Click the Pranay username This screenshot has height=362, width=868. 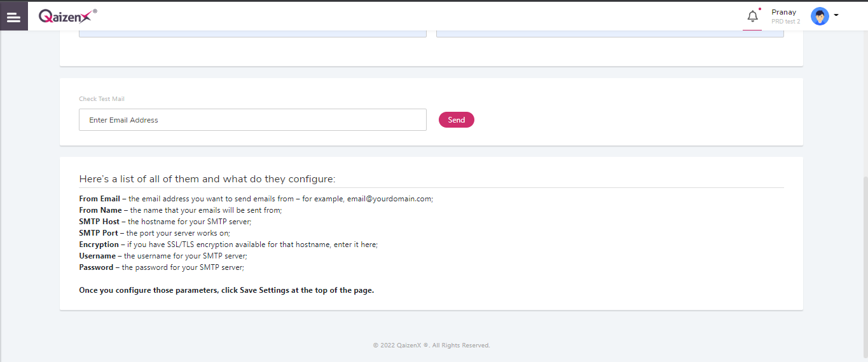[783, 12]
